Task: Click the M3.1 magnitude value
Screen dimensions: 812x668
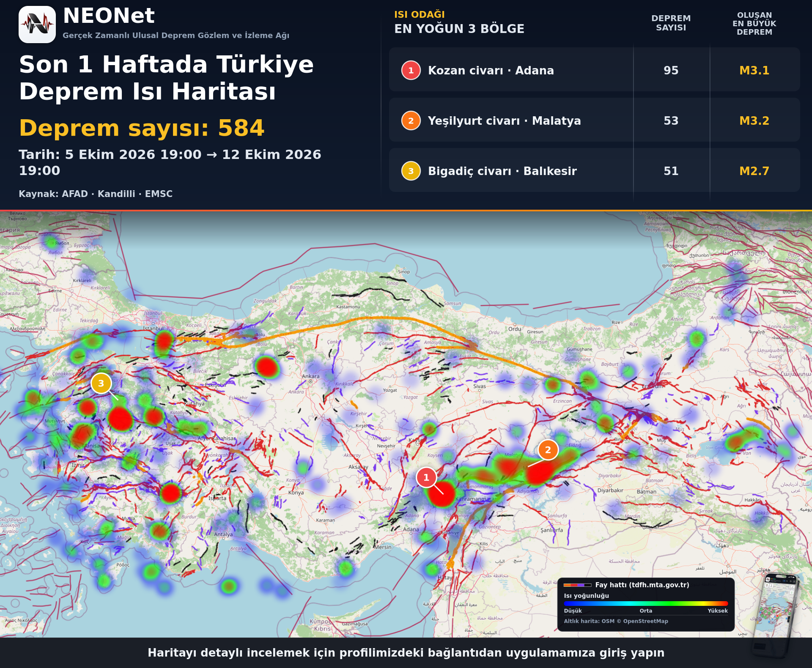Action: [754, 70]
